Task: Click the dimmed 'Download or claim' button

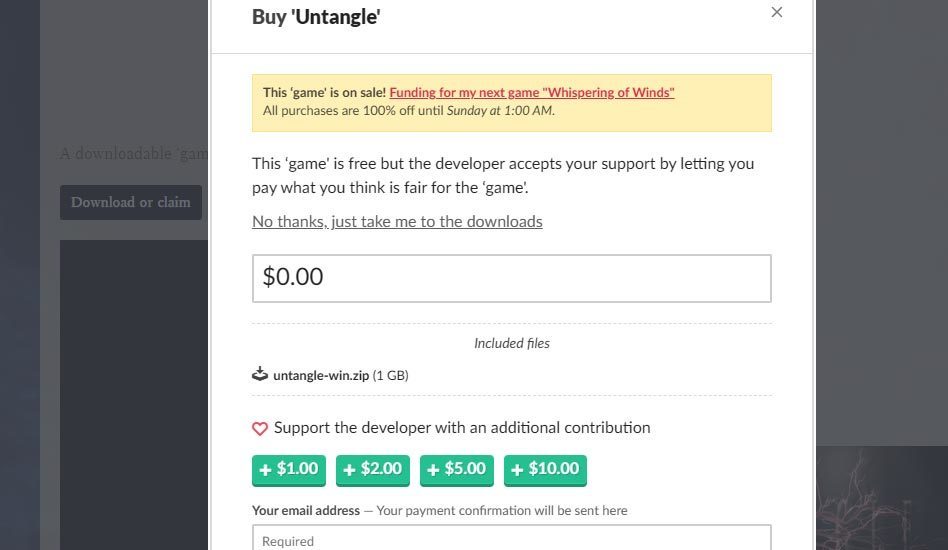Action: pos(131,202)
